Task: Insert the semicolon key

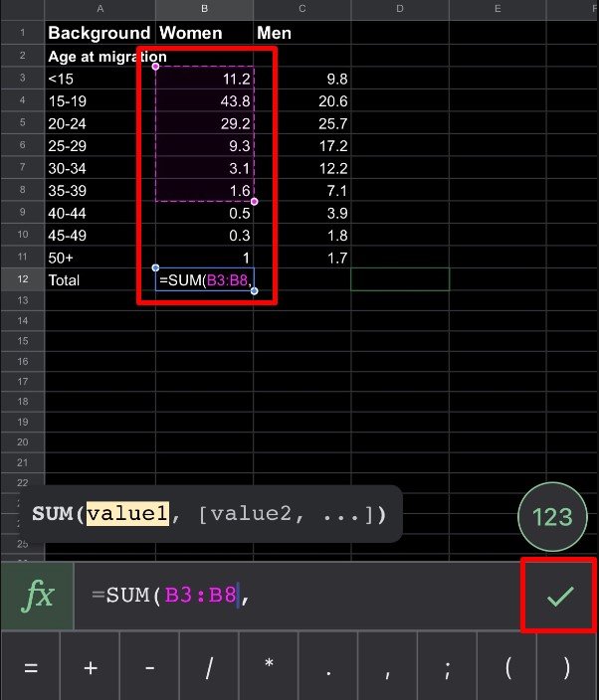Action: pyautogui.click(x=447, y=667)
